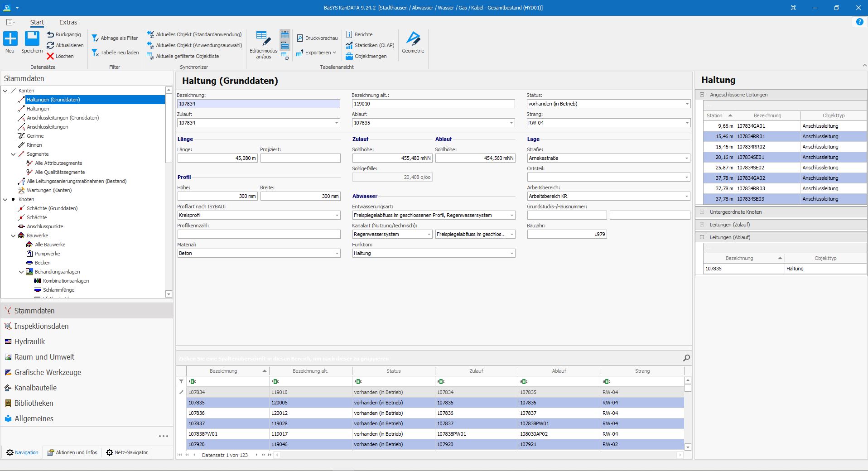Sync Aktuelles Objekt (Anwendungsauswahl)

195,45
